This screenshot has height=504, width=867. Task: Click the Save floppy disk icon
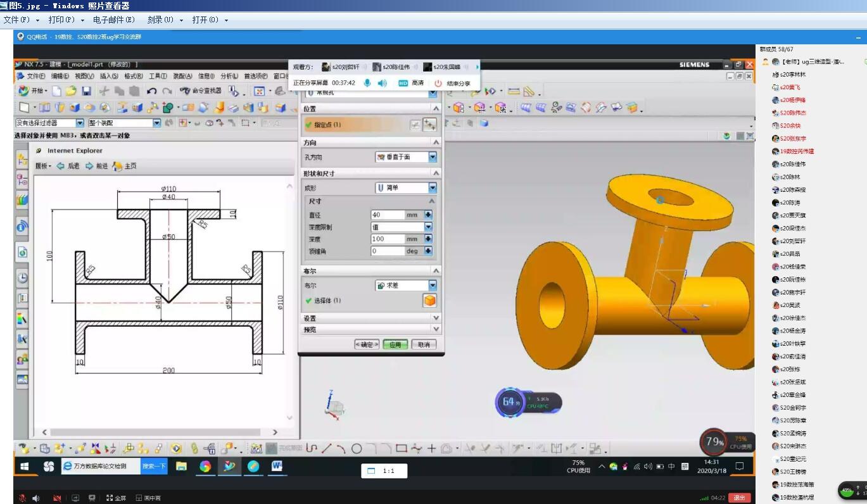pos(86,91)
